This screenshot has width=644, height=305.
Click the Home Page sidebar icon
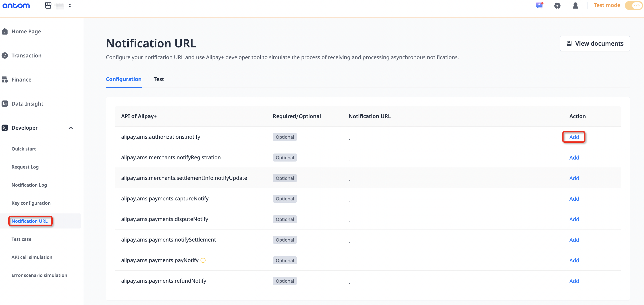click(5, 31)
